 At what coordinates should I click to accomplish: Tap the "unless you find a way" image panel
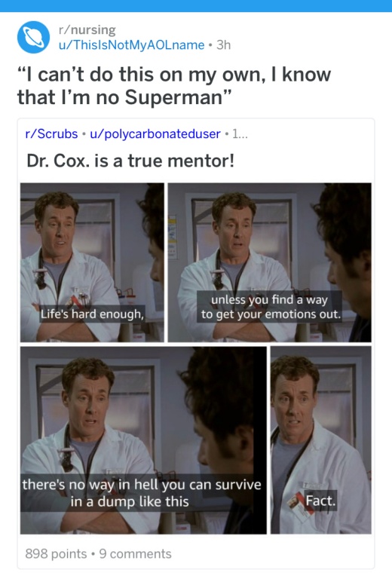pyautogui.click(x=269, y=262)
